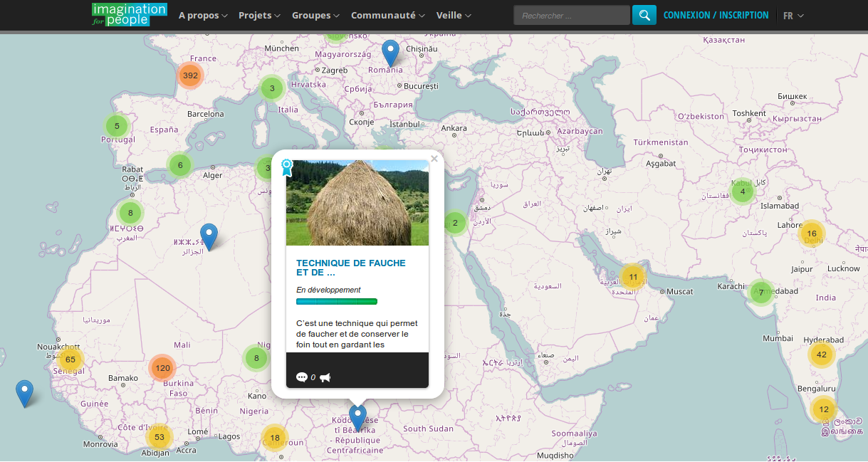
Task: Click the green project progress bar
Action: 337,302
